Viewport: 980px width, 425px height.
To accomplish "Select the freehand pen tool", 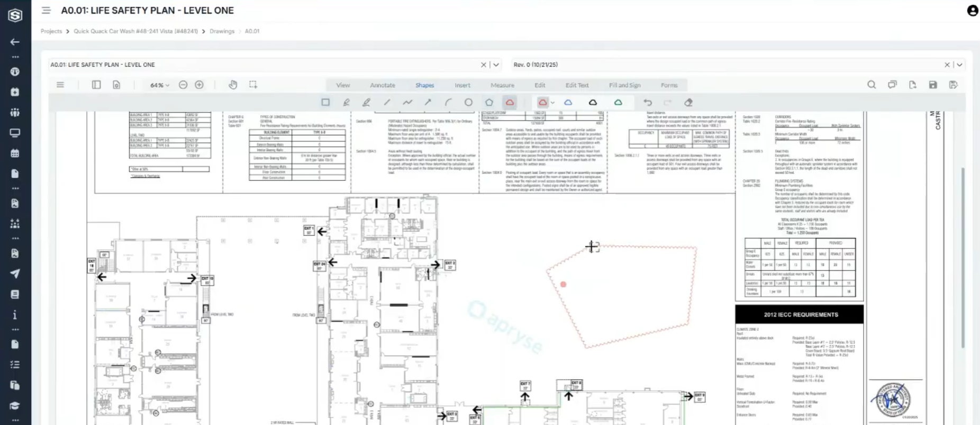I will (x=346, y=103).
